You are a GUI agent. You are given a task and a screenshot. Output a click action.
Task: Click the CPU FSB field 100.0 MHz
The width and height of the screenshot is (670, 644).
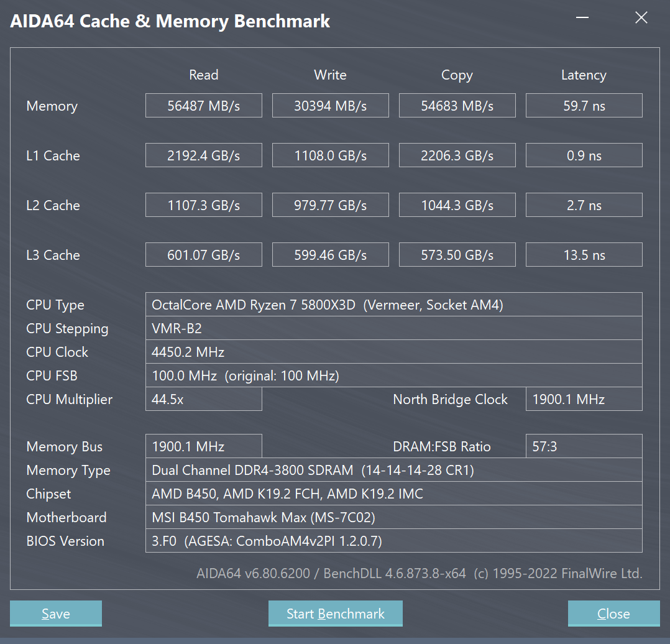pyautogui.click(x=394, y=375)
